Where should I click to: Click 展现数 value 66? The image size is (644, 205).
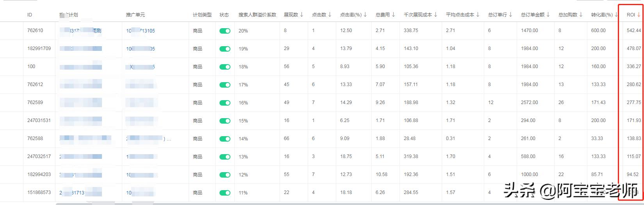coord(287,138)
